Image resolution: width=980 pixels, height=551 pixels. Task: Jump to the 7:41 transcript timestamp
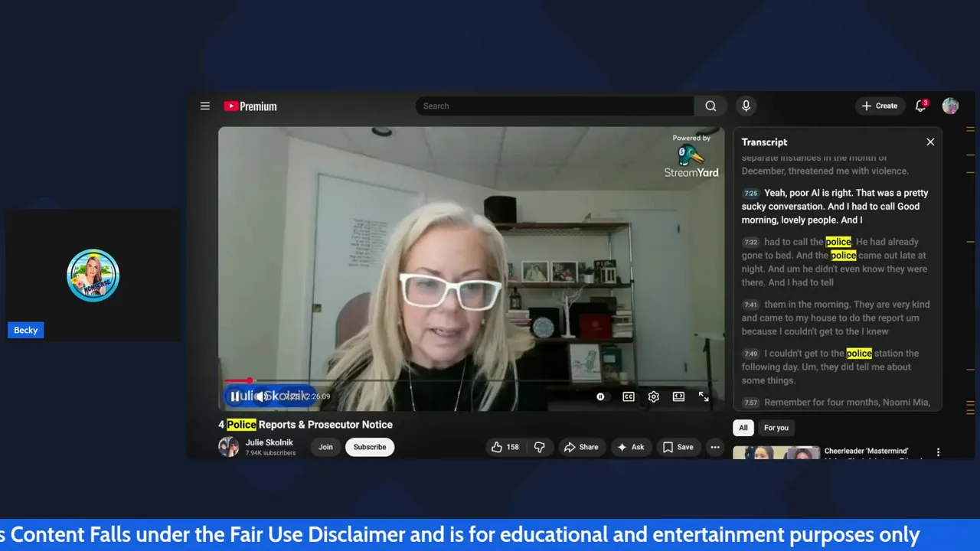(750, 305)
